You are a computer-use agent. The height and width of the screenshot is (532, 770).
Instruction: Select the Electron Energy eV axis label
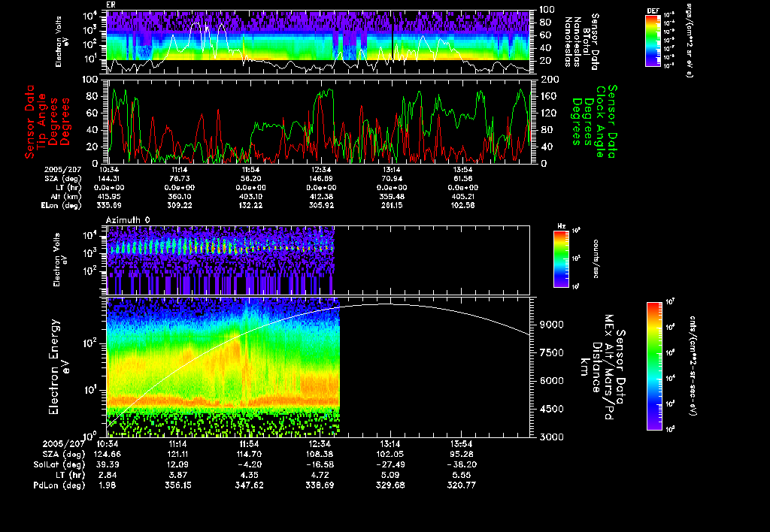53,366
